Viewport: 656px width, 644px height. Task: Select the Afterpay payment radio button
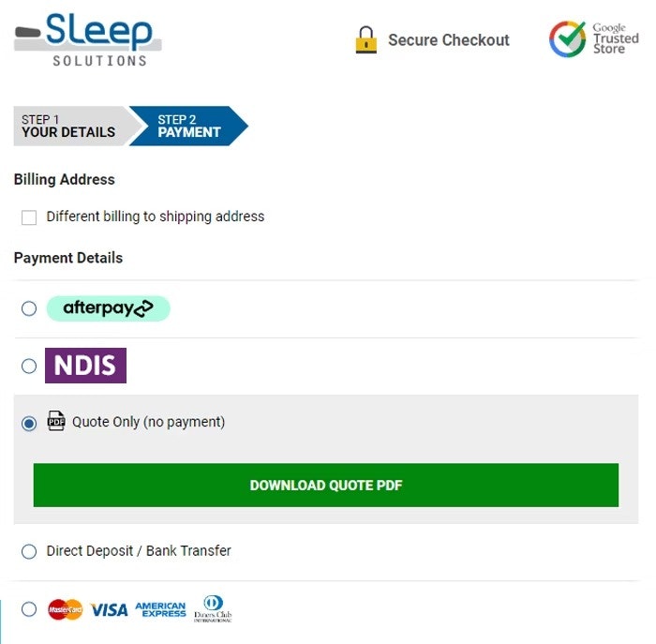click(x=29, y=308)
